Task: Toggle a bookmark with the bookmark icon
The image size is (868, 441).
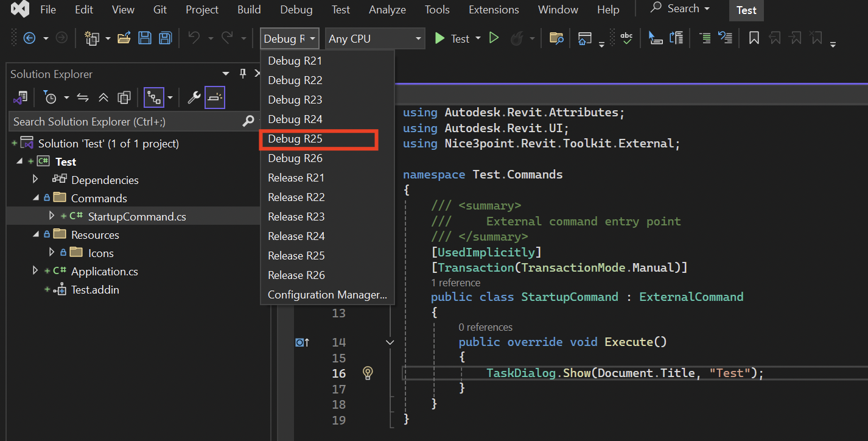Action: click(x=754, y=38)
